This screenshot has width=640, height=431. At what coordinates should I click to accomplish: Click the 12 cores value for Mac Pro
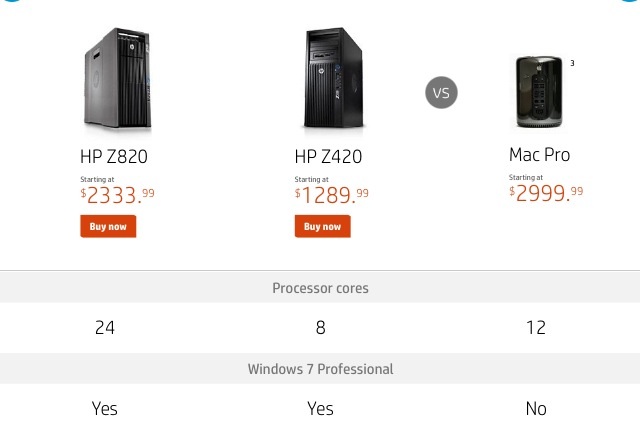coord(536,327)
